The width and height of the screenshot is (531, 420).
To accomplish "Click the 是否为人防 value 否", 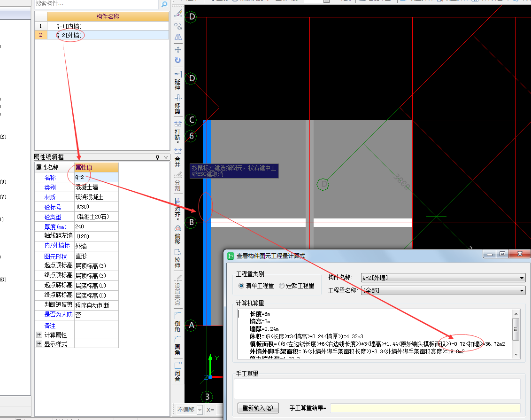I will point(96,315).
